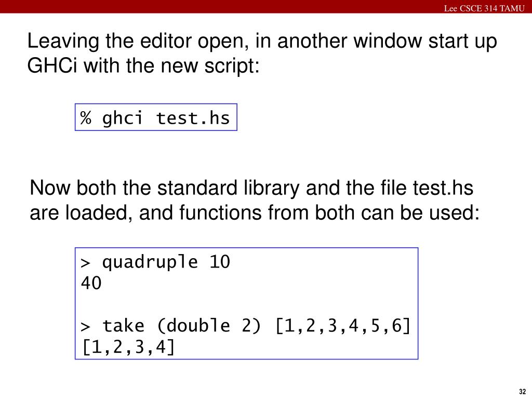The image size is (532, 399).
Task: Click the word "take" in the code
Action: pos(124,326)
